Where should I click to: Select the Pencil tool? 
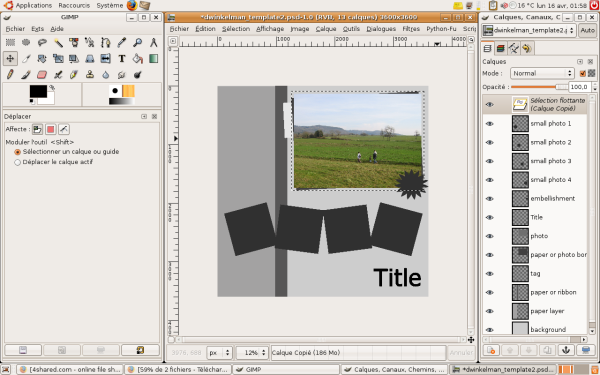point(10,74)
